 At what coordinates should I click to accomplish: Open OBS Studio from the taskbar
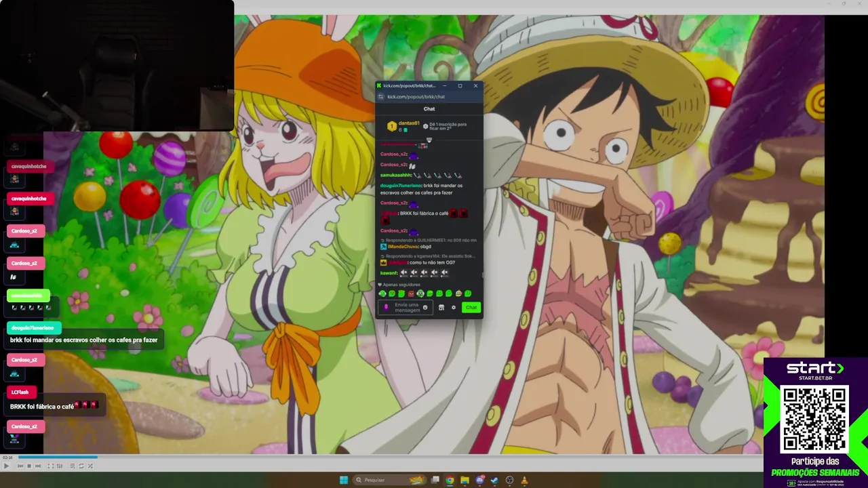(509, 480)
